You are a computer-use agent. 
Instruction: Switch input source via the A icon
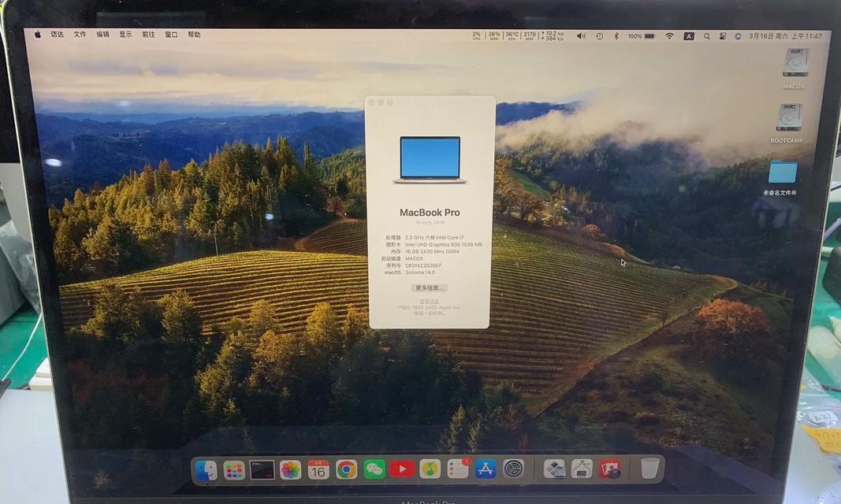pos(689,36)
